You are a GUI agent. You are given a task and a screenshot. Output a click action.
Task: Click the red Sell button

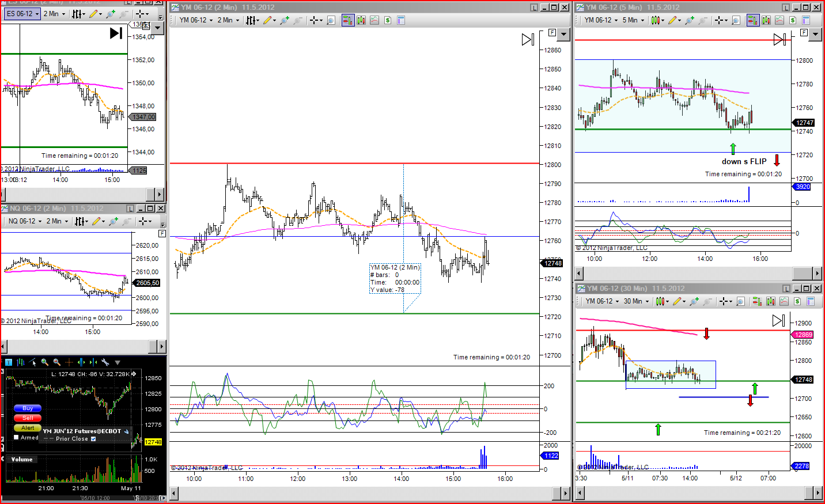pos(28,418)
